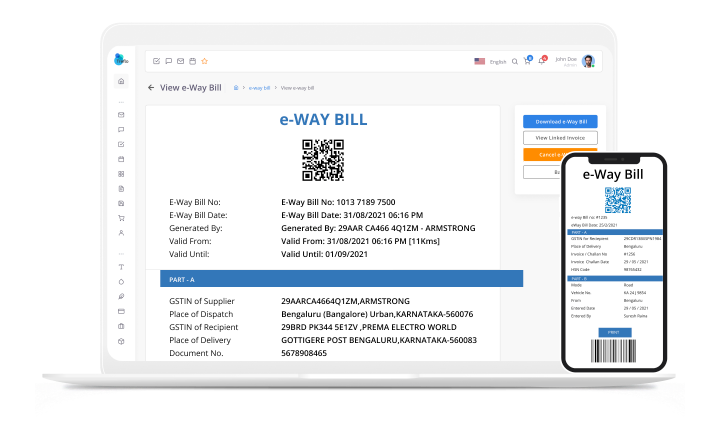Click the document number 5678908465

304,353
